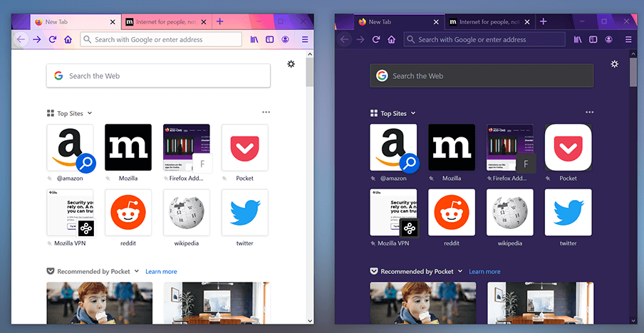This screenshot has height=333, width=644.
Task: Open the hamburger menu in the light window
Action: pos(305,39)
